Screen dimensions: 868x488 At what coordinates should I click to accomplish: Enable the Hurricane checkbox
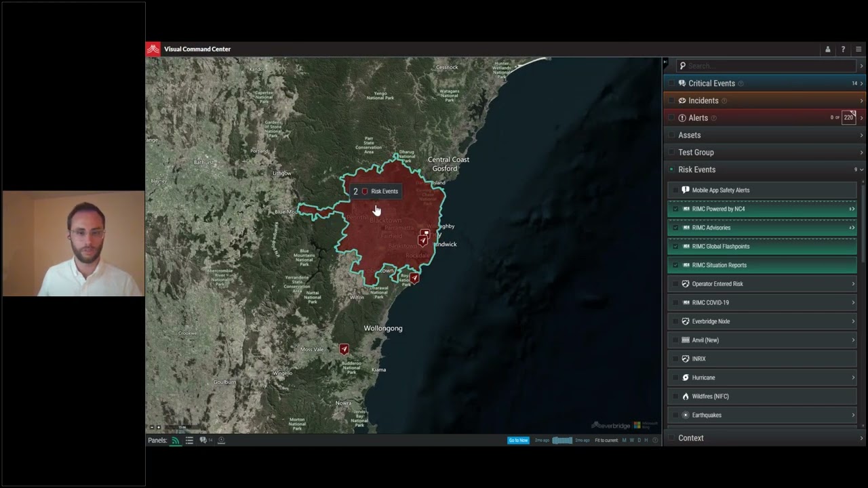click(x=675, y=378)
